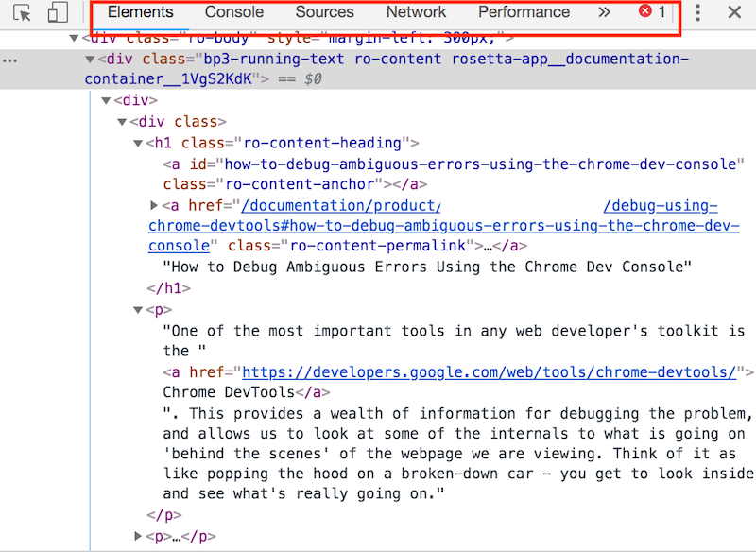Collapse the h1 ro-content-heading node
Viewport: 756px width, 552px height.
point(138,143)
